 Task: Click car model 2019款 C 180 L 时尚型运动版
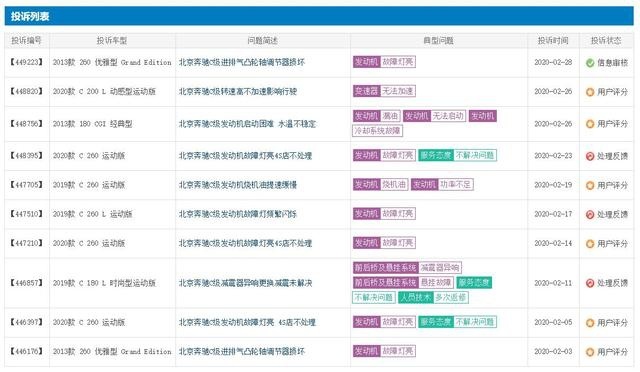104,283
